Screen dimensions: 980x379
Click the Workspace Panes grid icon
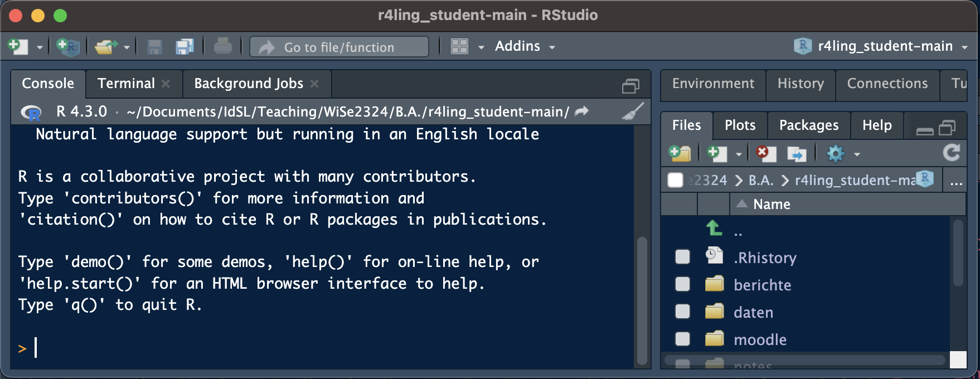point(459,46)
